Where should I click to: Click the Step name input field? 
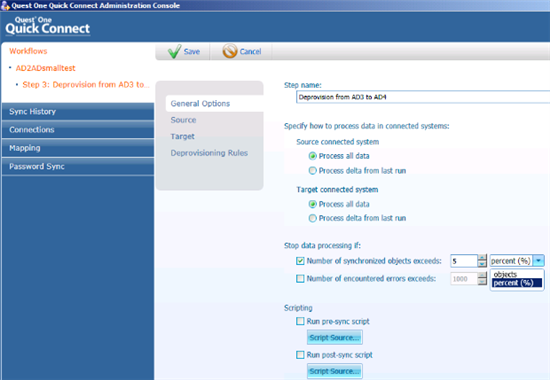pyautogui.click(x=423, y=97)
